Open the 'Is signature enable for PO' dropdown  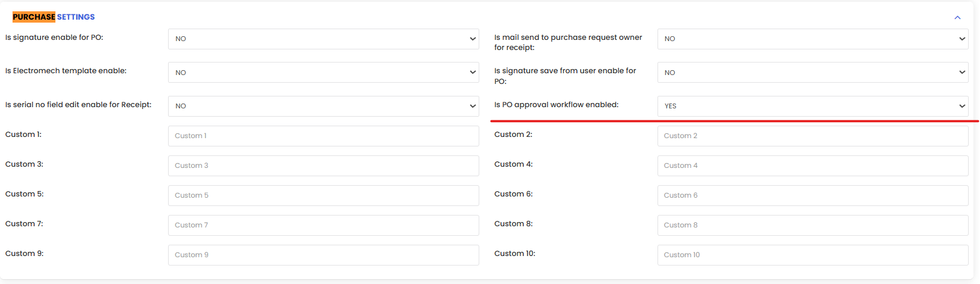pos(323,39)
